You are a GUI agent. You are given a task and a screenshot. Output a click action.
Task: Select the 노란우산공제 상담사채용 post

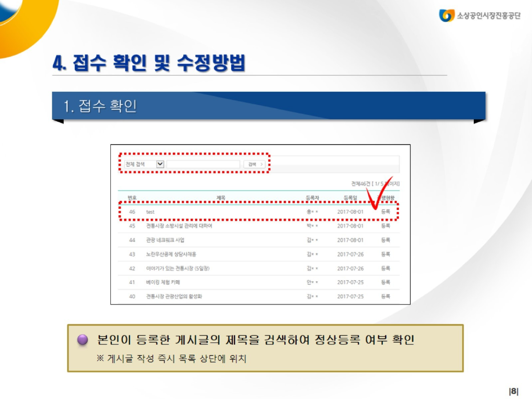pyautogui.click(x=171, y=254)
